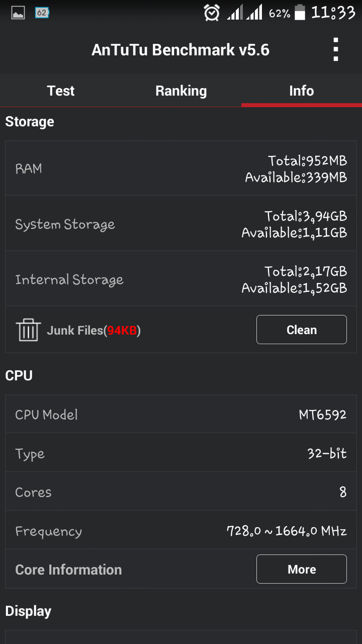Tap the alarm clock status icon

tap(212, 13)
